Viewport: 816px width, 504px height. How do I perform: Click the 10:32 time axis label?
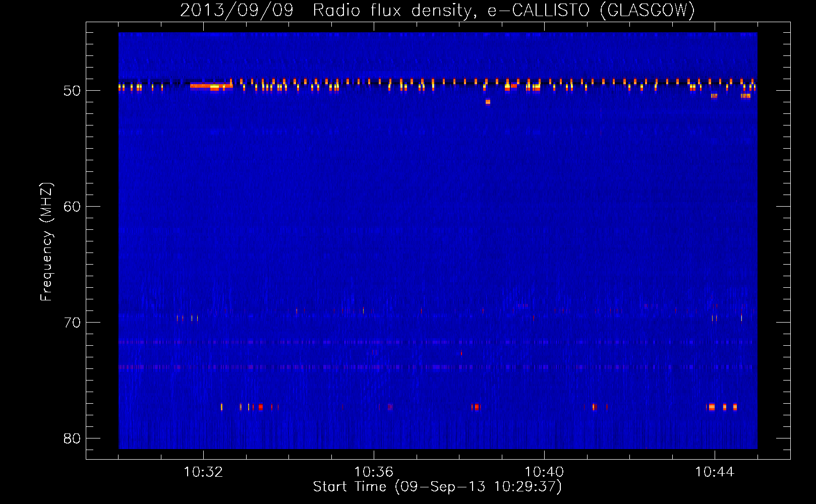click(x=203, y=472)
